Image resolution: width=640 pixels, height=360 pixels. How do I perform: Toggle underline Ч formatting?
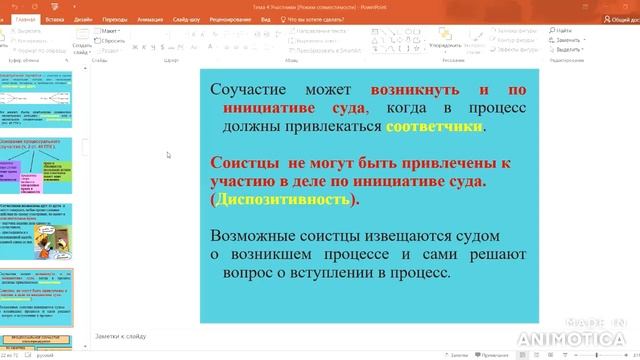[x=153, y=47]
